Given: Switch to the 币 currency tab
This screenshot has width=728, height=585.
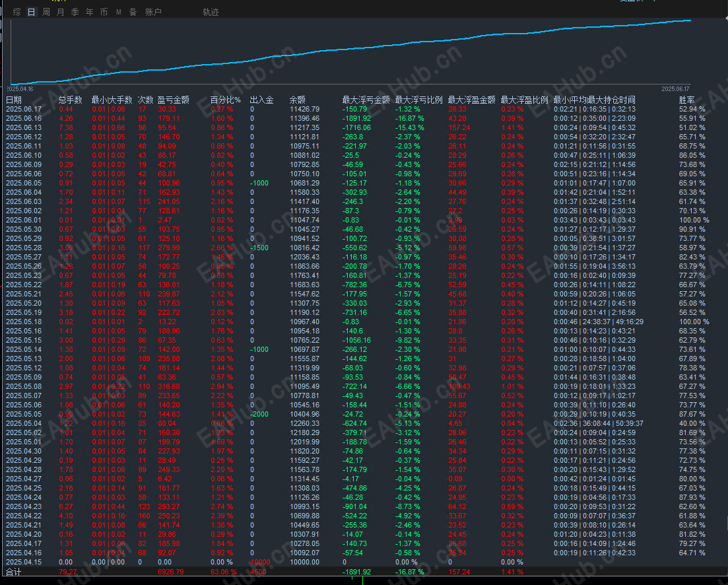Looking at the screenshot, I should pyautogui.click(x=104, y=12).
